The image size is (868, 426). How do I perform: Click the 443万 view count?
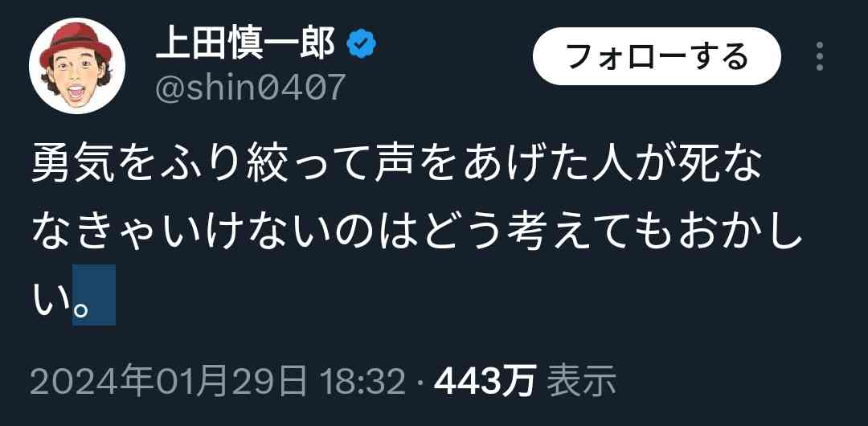tap(485, 381)
